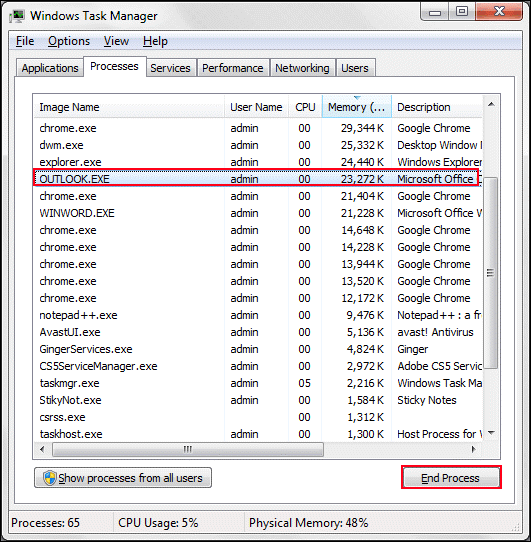Maximize the Task Manager window
This screenshot has height=542, width=531.
[x=462, y=12]
